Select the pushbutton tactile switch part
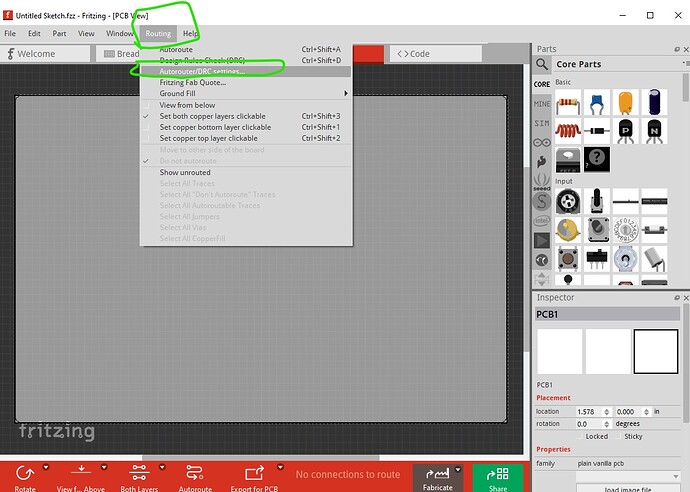 tap(568, 258)
